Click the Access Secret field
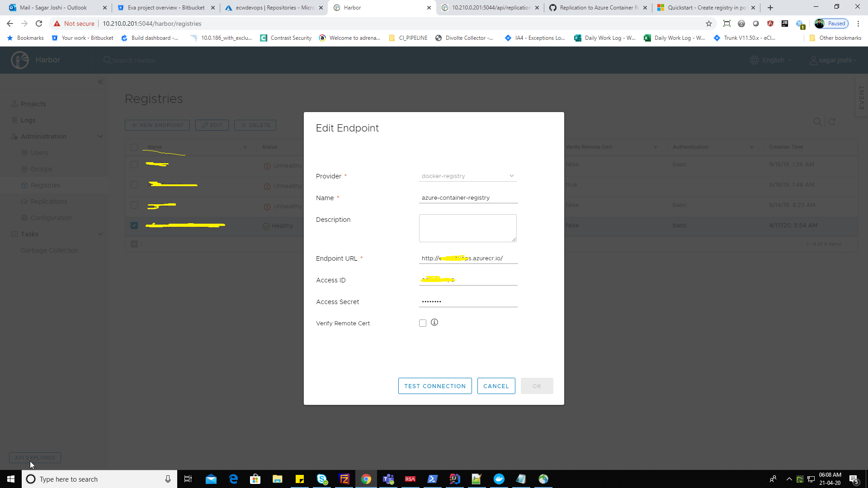 [468, 302]
